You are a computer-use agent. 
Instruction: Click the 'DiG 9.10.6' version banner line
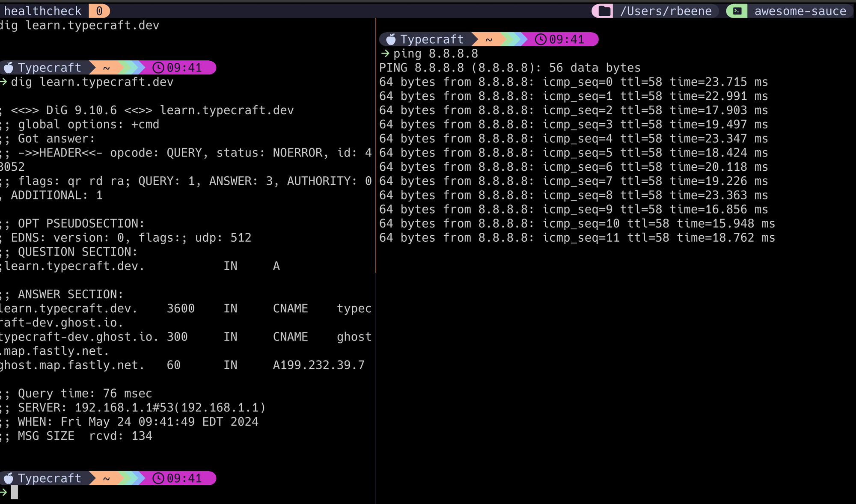pos(147,110)
